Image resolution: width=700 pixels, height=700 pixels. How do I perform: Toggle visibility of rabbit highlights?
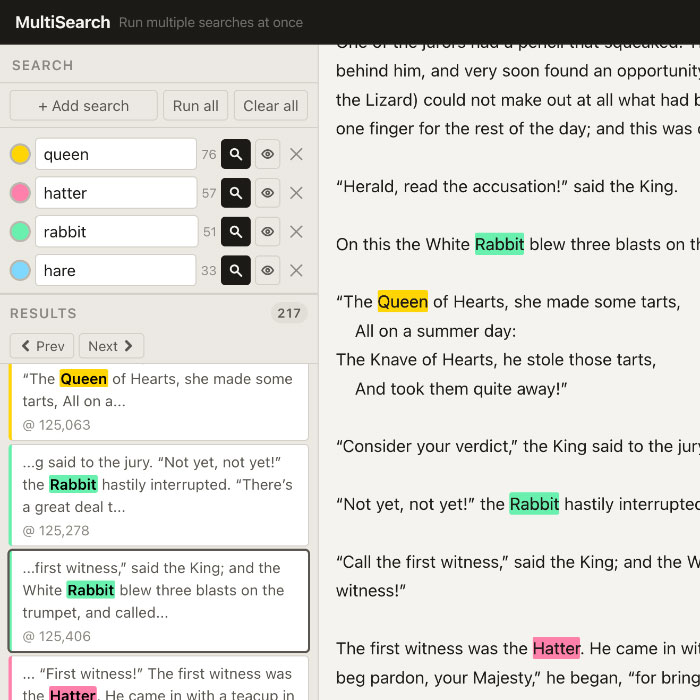click(x=267, y=232)
